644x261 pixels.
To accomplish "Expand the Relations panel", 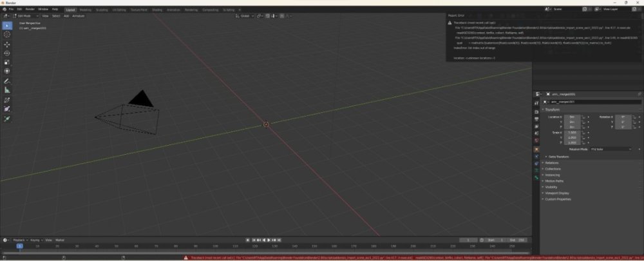I will pos(552,163).
